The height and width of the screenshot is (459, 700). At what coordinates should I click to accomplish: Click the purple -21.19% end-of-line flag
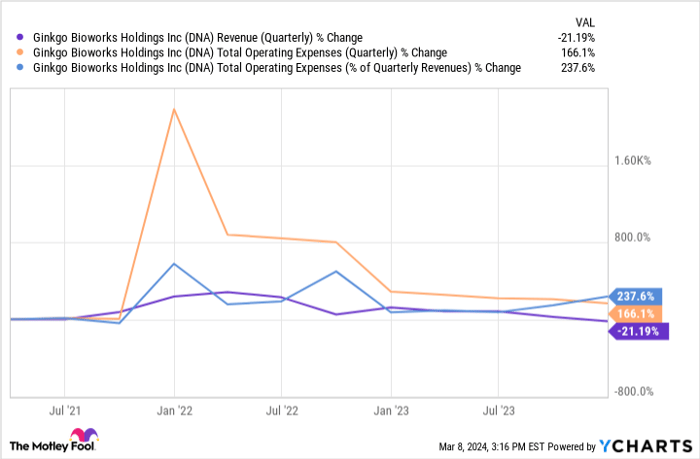638,331
